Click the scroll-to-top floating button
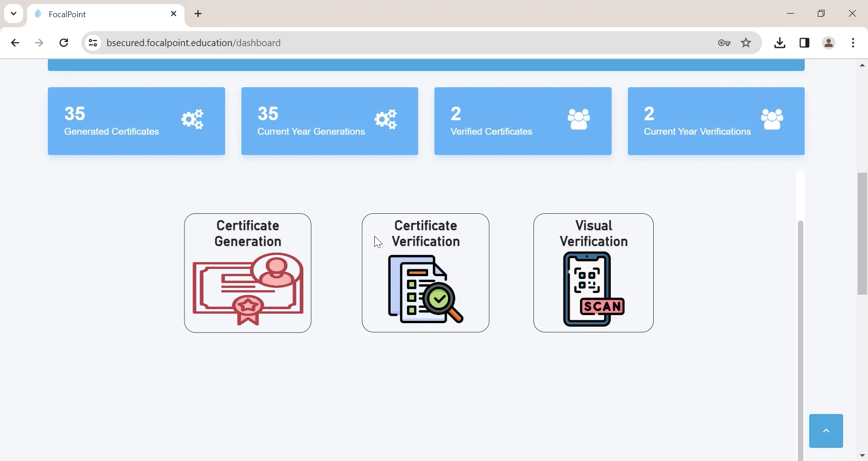This screenshot has width=868, height=461. [x=826, y=430]
